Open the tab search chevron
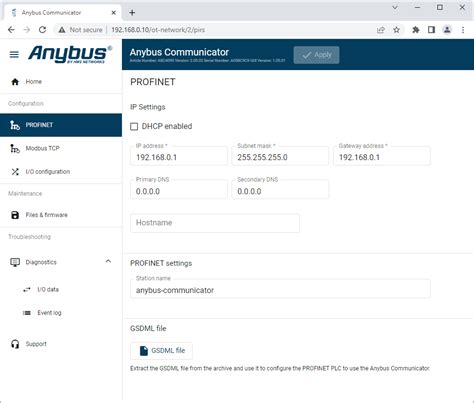474x403 pixels. tap(395, 7)
